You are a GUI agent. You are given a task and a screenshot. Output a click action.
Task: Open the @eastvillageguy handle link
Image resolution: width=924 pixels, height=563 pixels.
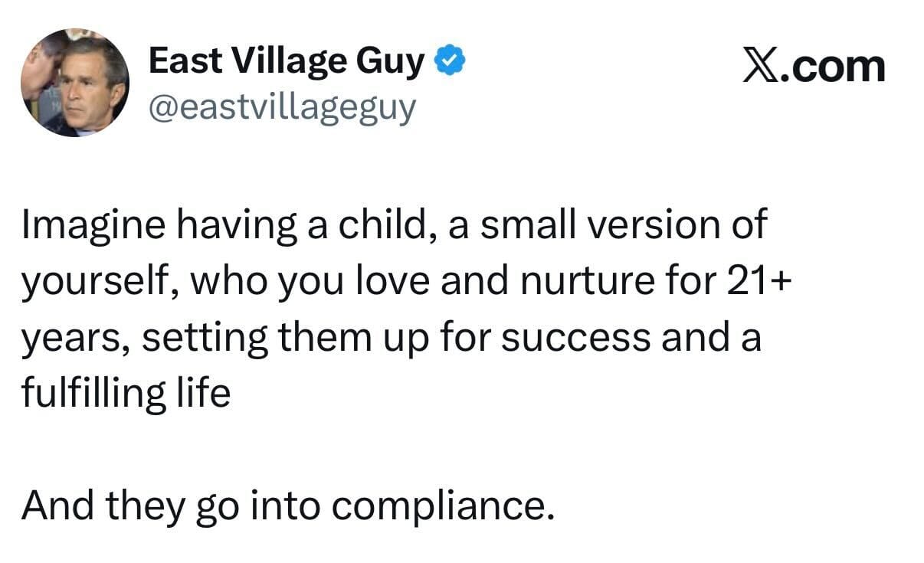[281, 108]
